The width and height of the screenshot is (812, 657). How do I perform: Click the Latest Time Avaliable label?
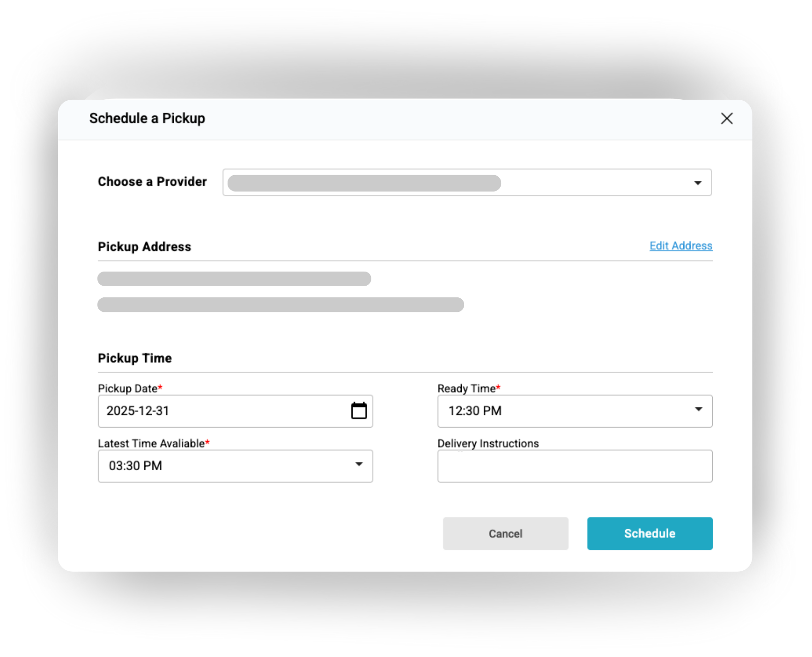tap(151, 443)
